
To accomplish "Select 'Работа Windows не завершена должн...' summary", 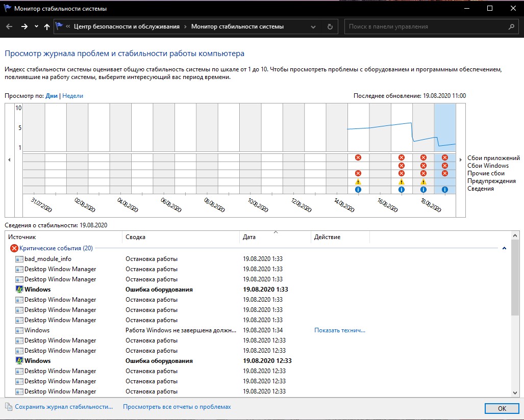I will 181,330.
